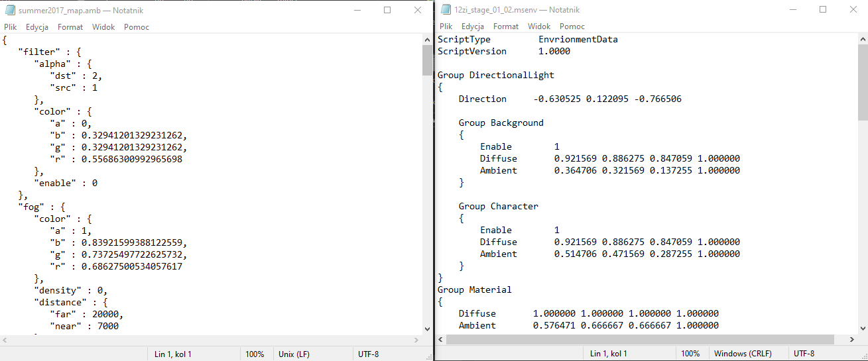868x361 pixels.
Task: Click vertical scrollbar thumb in left window
Action: pyautogui.click(x=427, y=61)
